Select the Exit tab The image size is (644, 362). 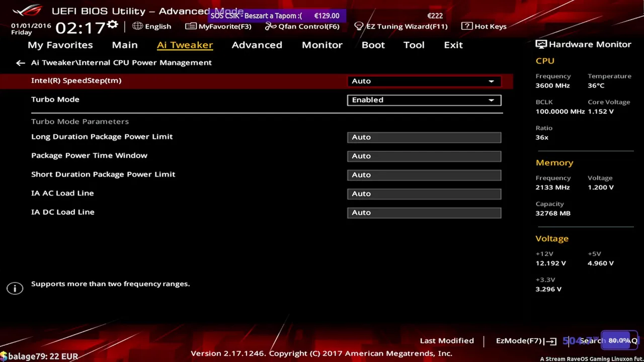(453, 45)
